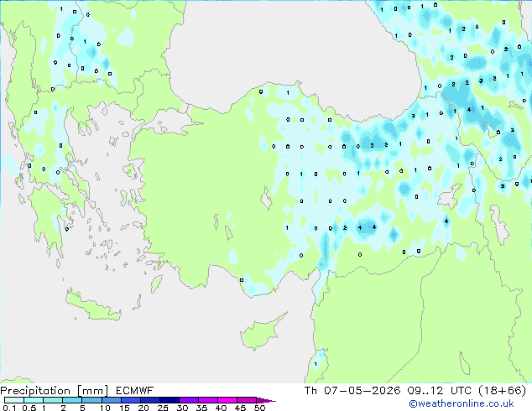Click the 25–30 mm dark navy legend swatch

click(170, 400)
